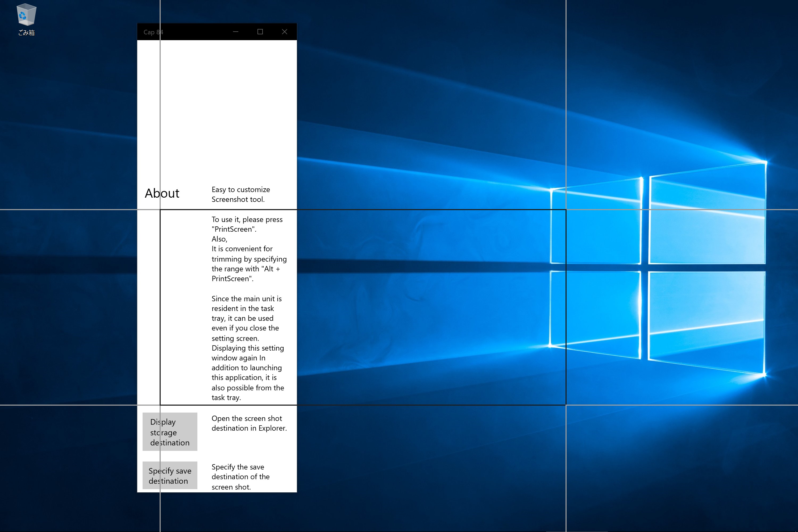Maximize the Cap 84 window

[x=260, y=32]
